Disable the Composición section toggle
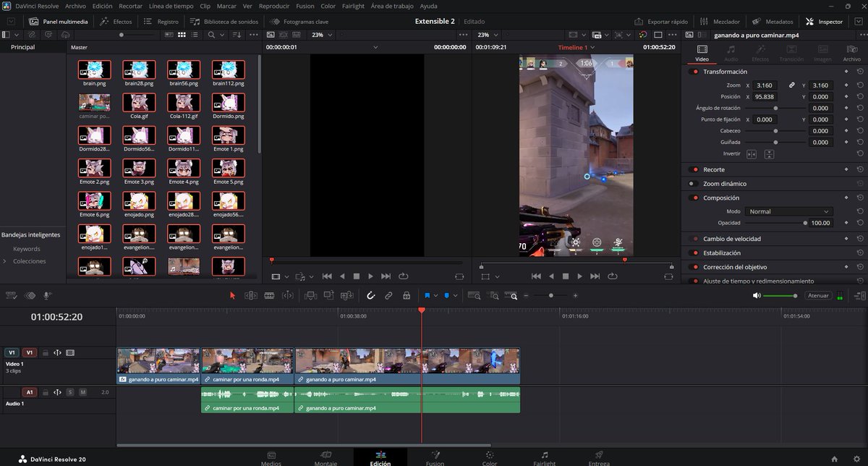The image size is (868, 466). coord(695,198)
